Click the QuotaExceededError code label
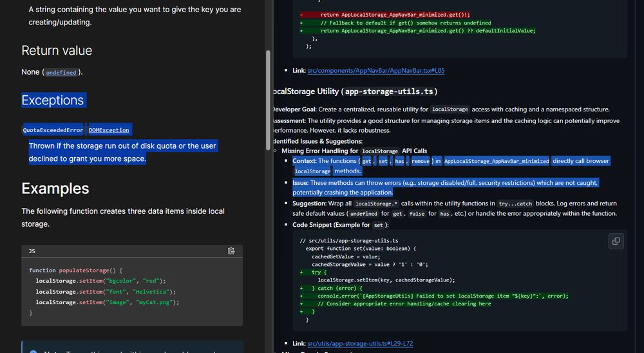This screenshot has width=644, height=353. [x=53, y=130]
